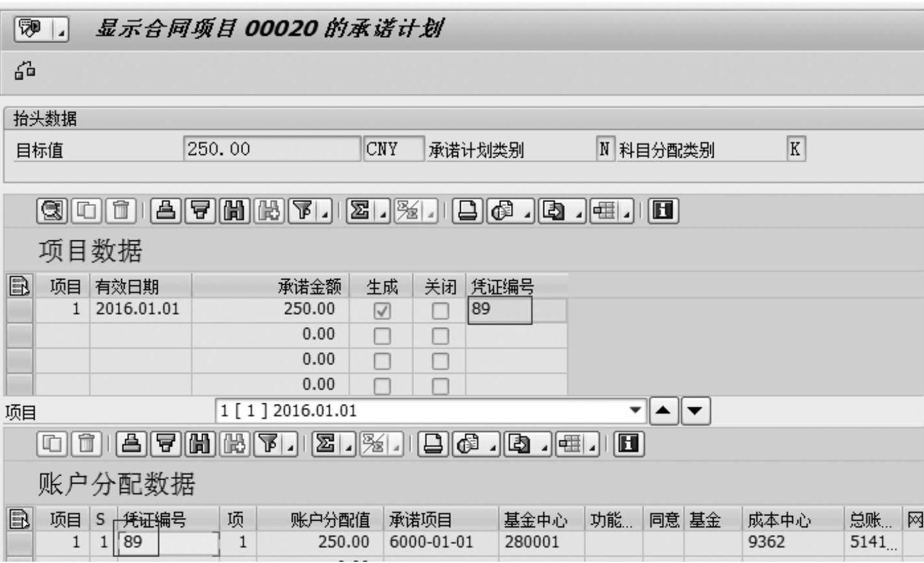Click the Delete trash icon in 项目数据 toolbar
This screenshot has height=563, width=924.
120,210
